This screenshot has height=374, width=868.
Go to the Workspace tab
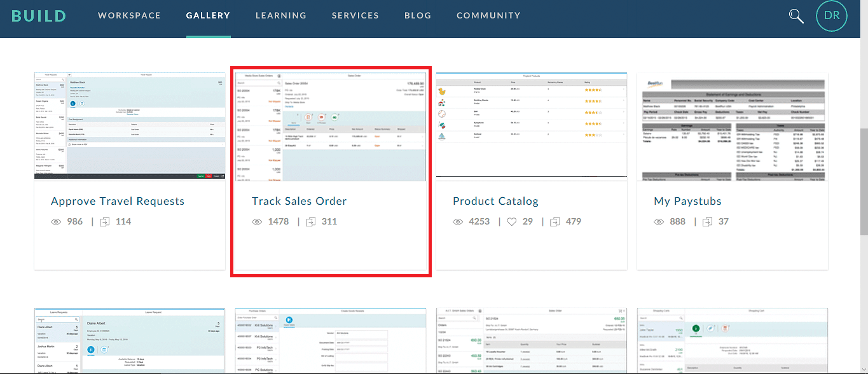(x=129, y=15)
